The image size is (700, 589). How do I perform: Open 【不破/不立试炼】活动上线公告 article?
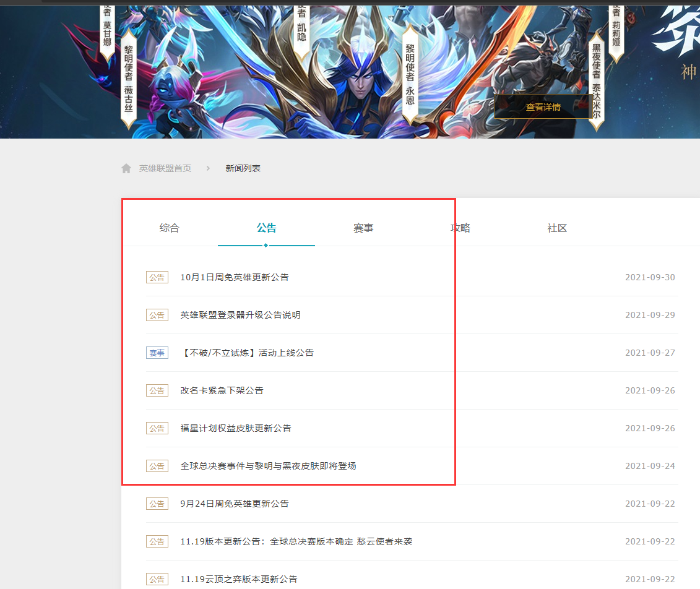click(248, 353)
